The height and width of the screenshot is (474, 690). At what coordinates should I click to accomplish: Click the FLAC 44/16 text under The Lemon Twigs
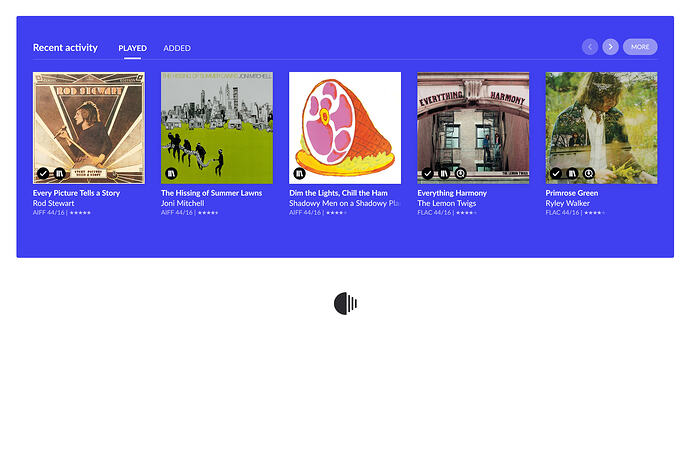pos(434,213)
